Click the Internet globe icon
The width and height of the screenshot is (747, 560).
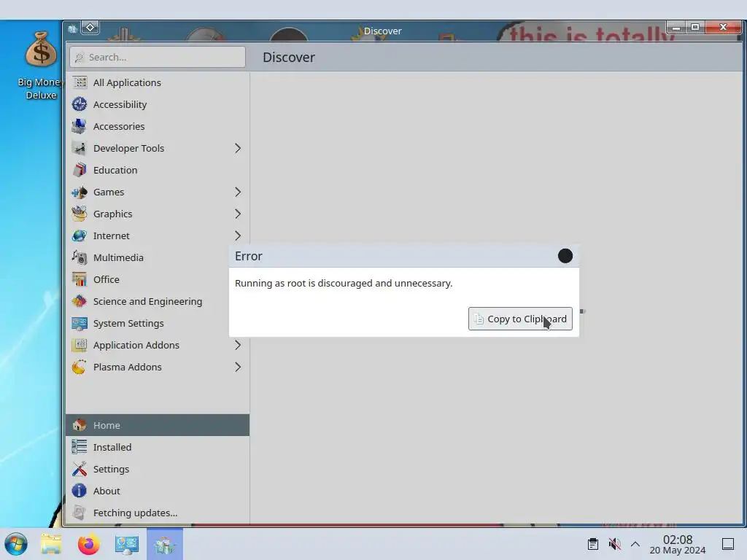[x=80, y=236]
